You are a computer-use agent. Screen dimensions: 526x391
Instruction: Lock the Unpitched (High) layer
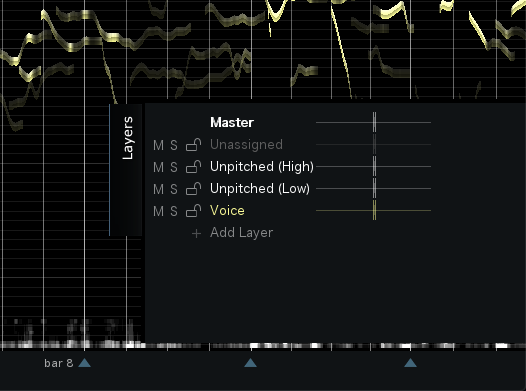[194, 167]
